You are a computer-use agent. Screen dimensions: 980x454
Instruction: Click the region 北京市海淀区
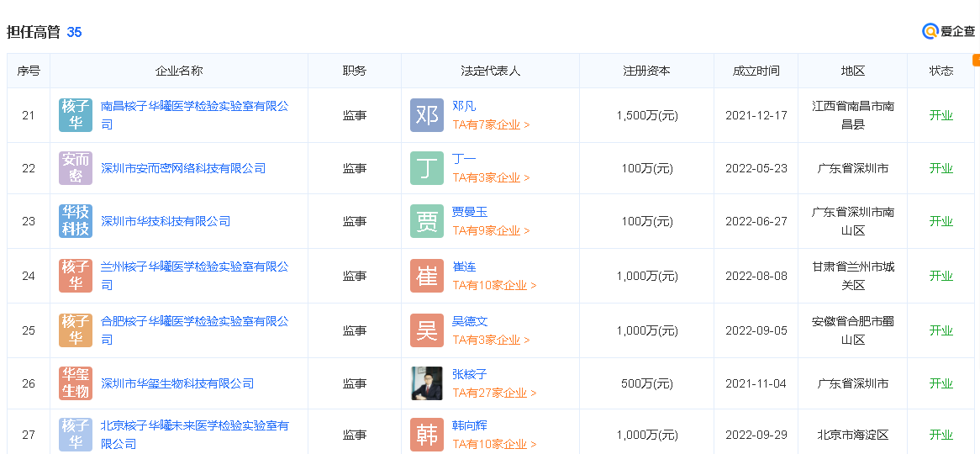pyautogui.click(x=853, y=435)
